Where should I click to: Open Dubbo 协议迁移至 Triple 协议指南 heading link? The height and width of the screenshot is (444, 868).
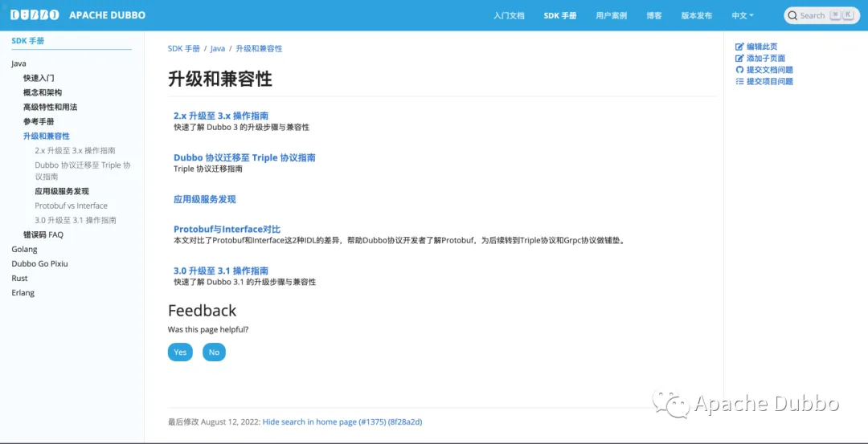[x=244, y=157]
